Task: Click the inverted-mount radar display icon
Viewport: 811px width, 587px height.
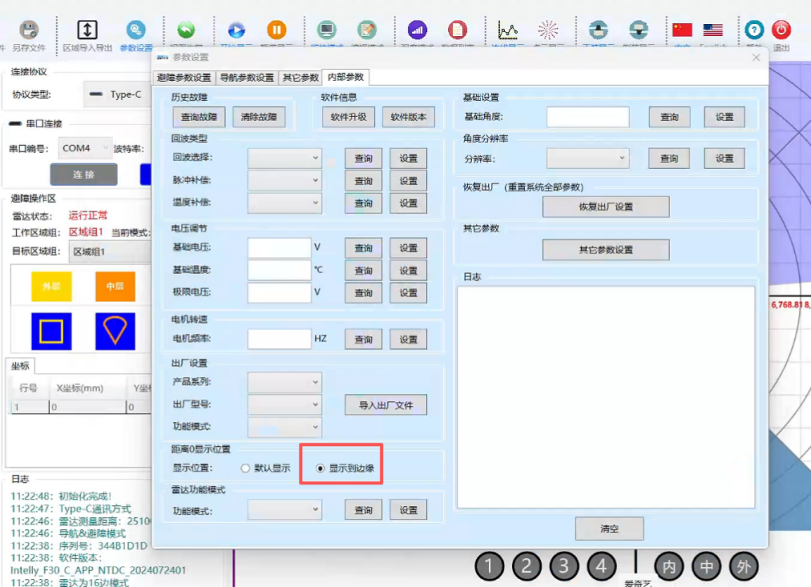Action: point(639,30)
